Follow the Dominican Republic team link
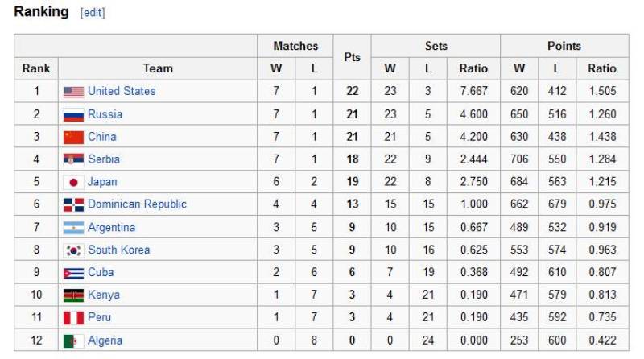Viewport: 644px width, 359px height. [x=137, y=204]
